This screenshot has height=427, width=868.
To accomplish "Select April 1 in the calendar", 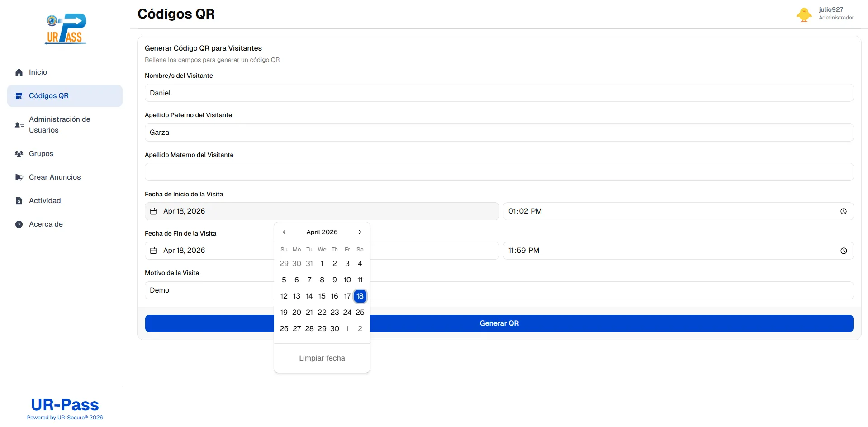I will pyautogui.click(x=322, y=264).
